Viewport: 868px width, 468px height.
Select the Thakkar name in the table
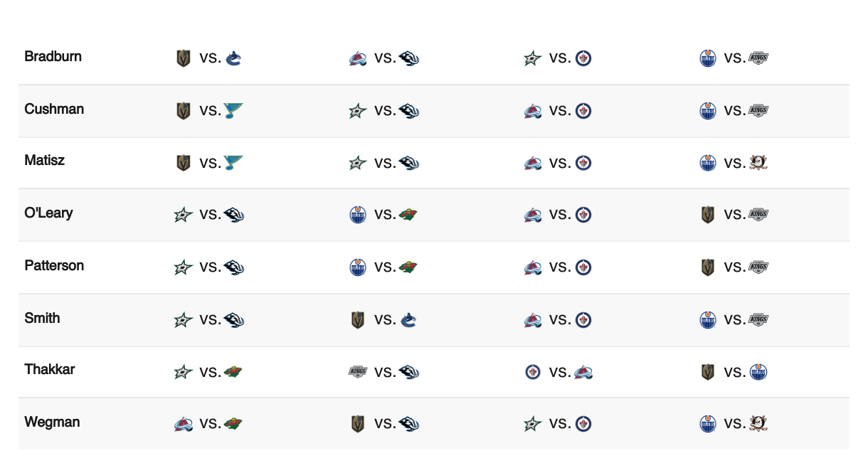pos(49,369)
